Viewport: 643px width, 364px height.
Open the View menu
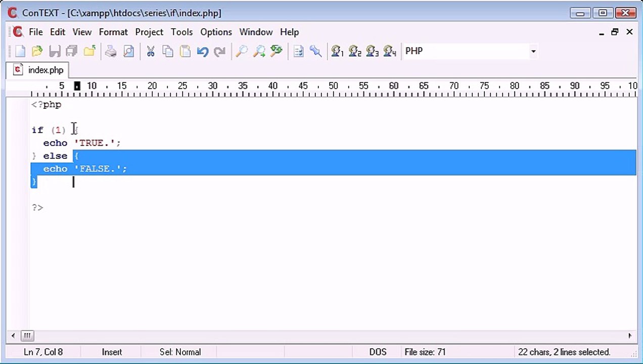[x=82, y=32]
